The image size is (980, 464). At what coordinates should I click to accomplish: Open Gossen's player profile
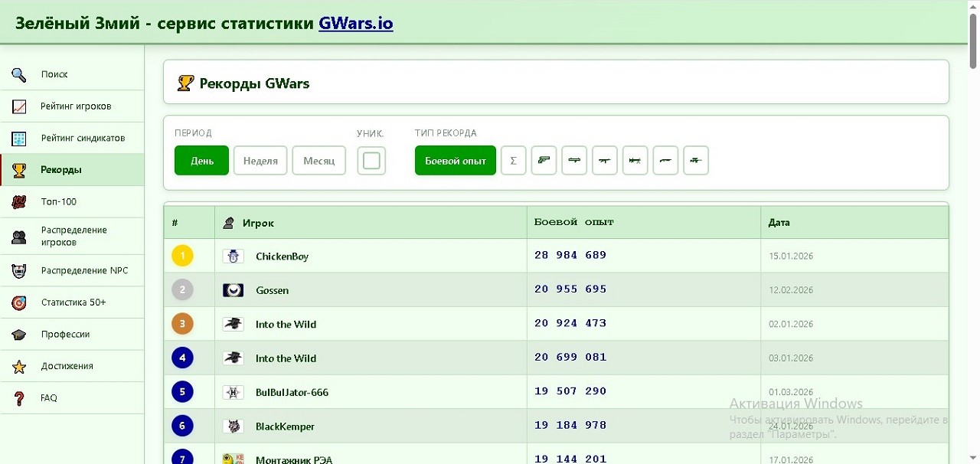pyautogui.click(x=272, y=291)
